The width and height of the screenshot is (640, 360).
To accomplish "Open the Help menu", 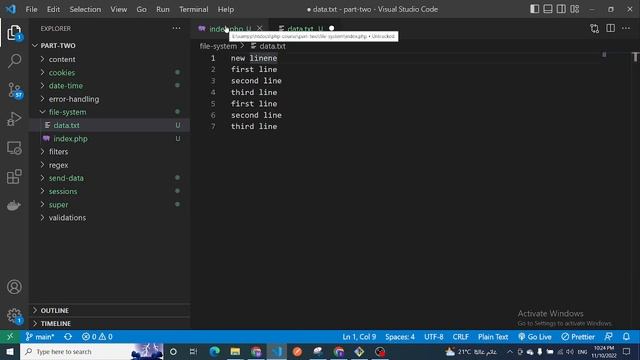I will (226, 9).
